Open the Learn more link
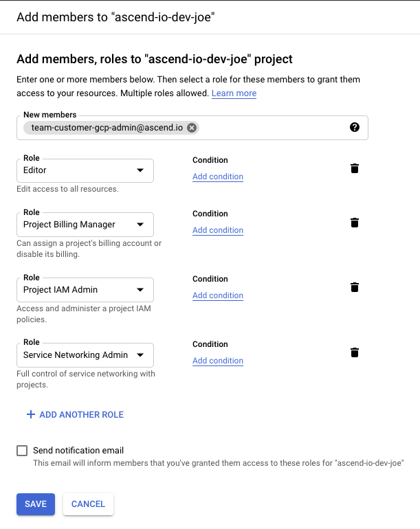The height and width of the screenshot is (529, 420). 234,93
